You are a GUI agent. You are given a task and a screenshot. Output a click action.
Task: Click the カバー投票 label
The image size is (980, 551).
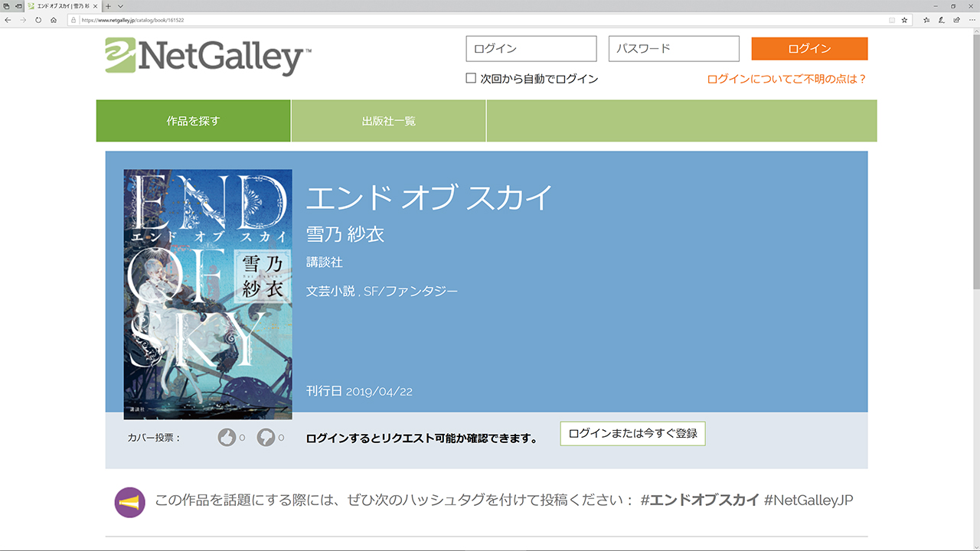tap(154, 438)
